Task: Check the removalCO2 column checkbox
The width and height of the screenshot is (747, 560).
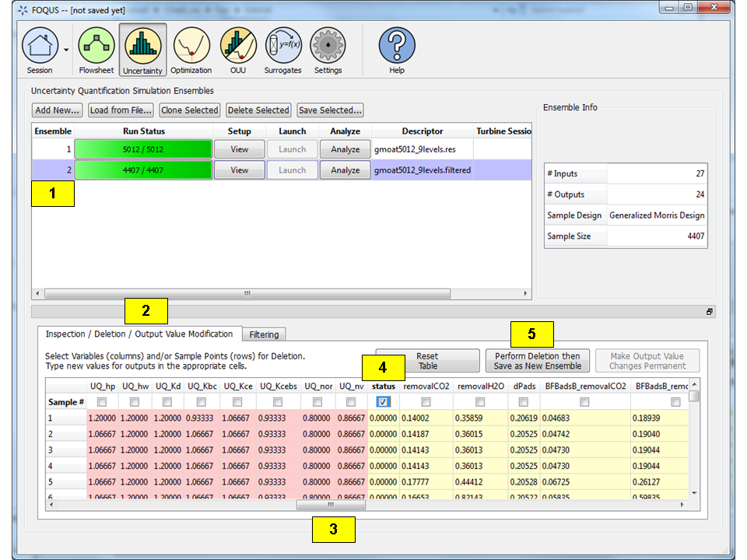Action: point(425,401)
